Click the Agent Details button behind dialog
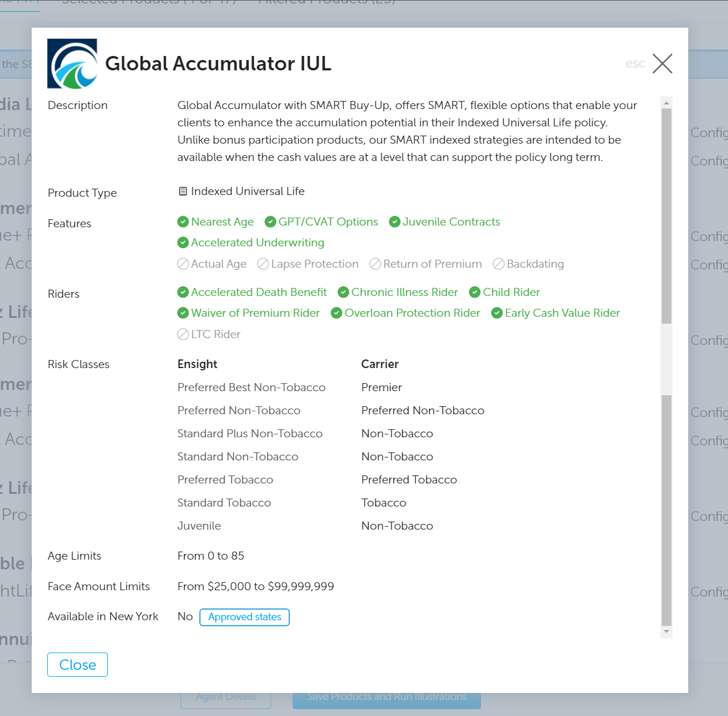The height and width of the screenshot is (716, 728). click(x=226, y=696)
